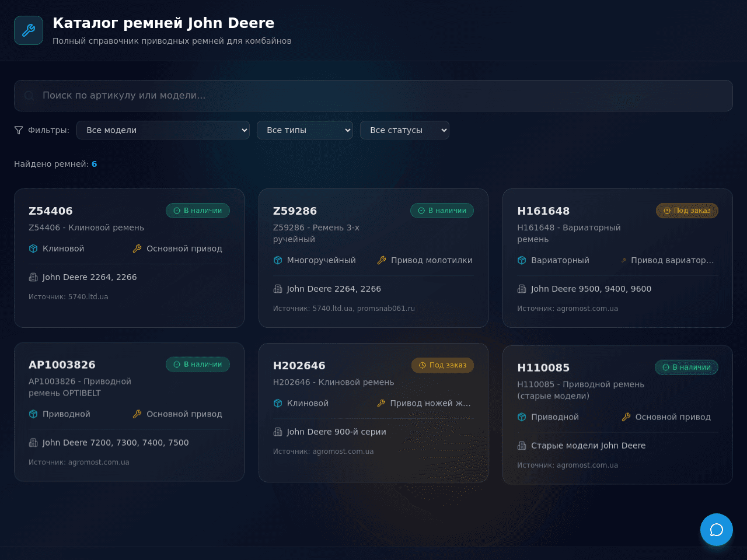The height and width of the screenshot is (560, 747).
Task: Click the search magnifier icon
Action: click(x=29, y=96)
